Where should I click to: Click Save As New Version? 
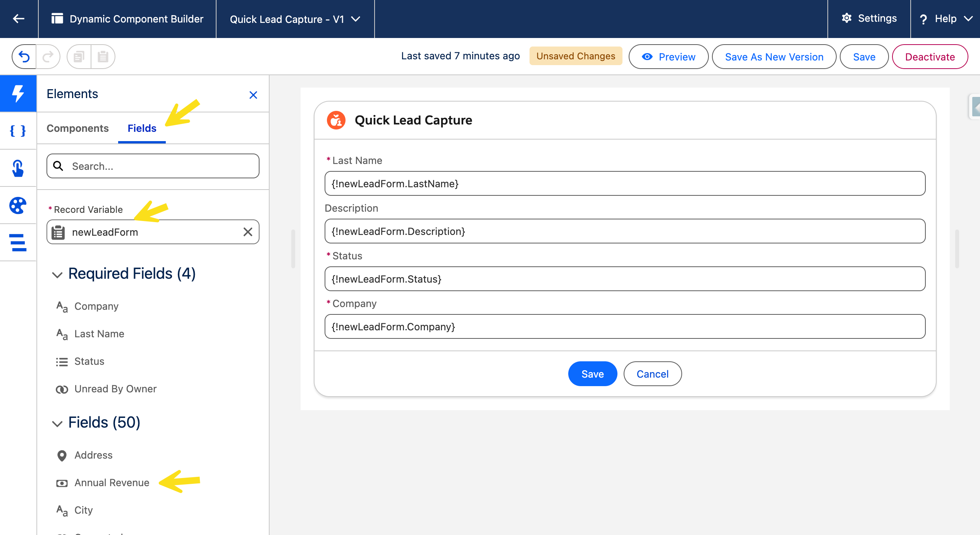(774, 57)
